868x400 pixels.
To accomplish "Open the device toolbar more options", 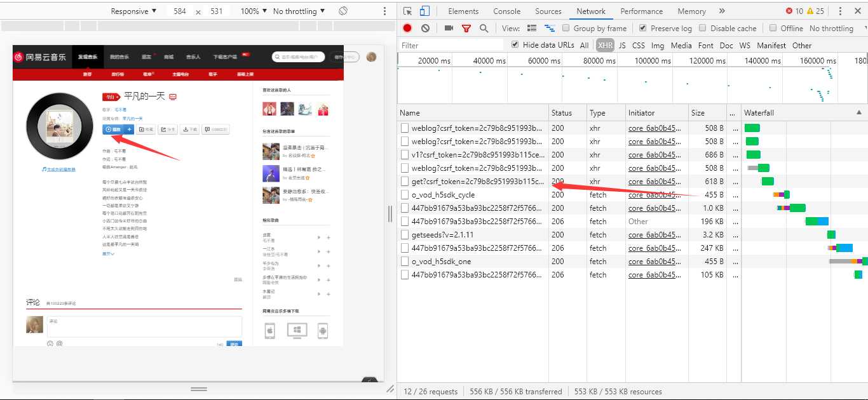I will click(384, 11).
